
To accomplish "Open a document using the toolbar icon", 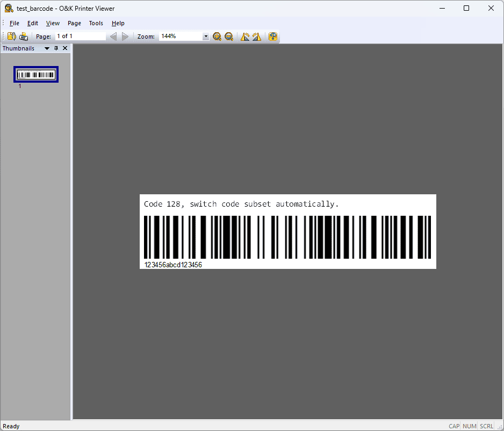I will 11,36.
